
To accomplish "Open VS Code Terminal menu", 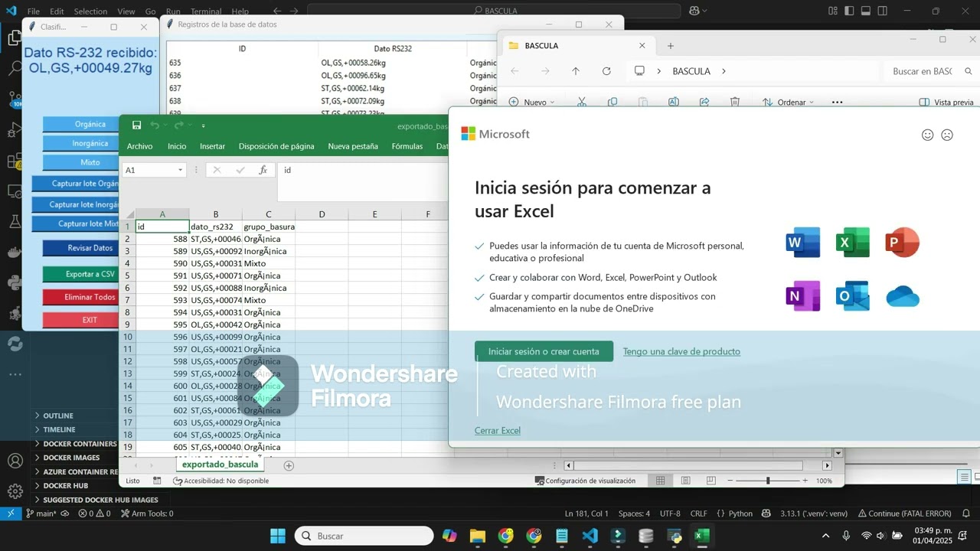I will (206, 11).
